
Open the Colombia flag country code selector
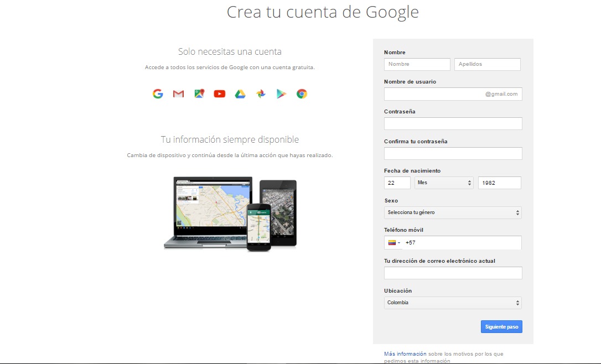(x=395, y=243)
